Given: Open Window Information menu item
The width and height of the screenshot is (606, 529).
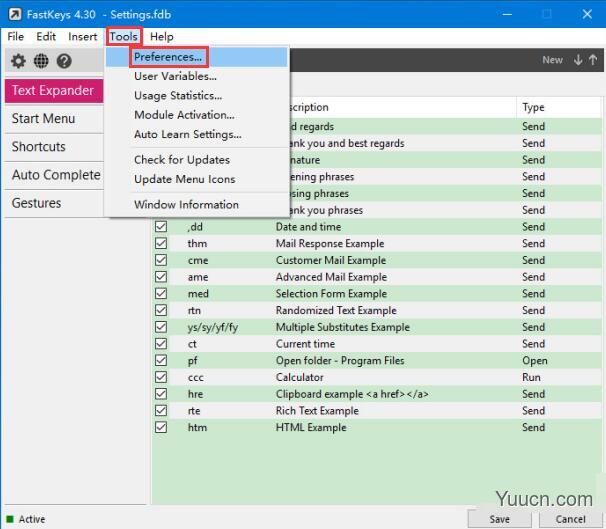Looking at the screenshot, I should point(197,204).
